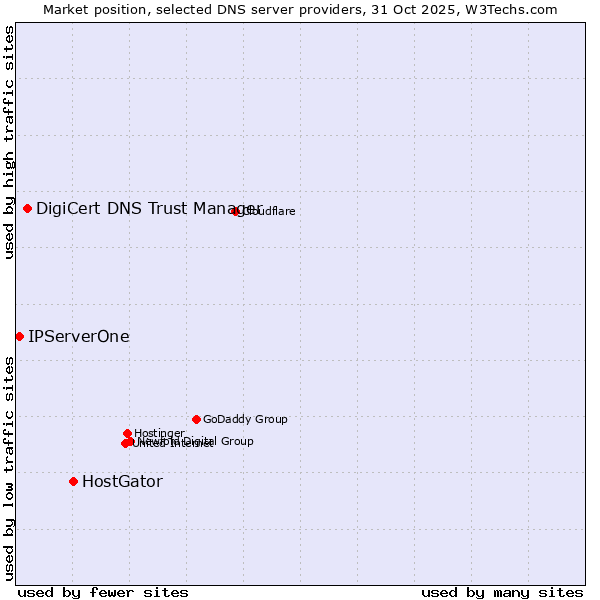Click the HostGator label text
The width and height of the screenshot is (600, 600).
tap(122, 481)
